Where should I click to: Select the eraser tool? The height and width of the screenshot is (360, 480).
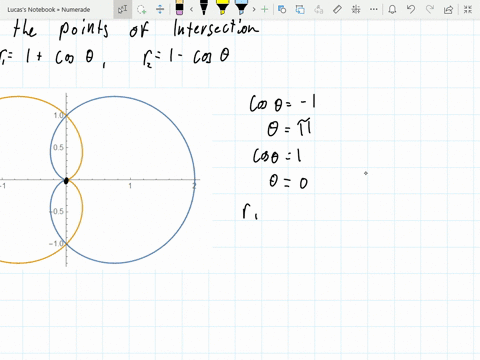[x=179, y=8]
